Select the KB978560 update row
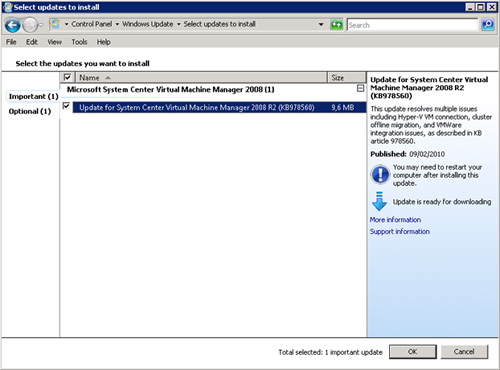 (219, 107)
